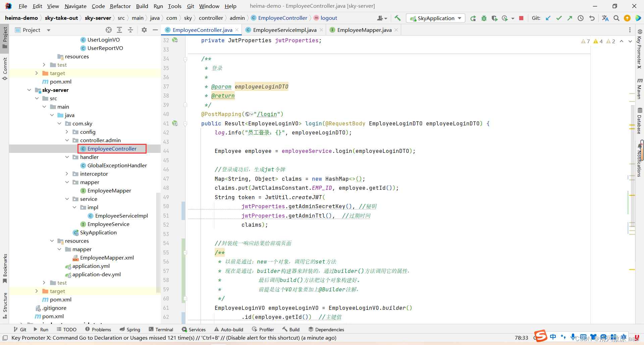Switch to EmployeeMapper.java tab
The width and height of the screenshot is (644, 345).
click(364, 30)
